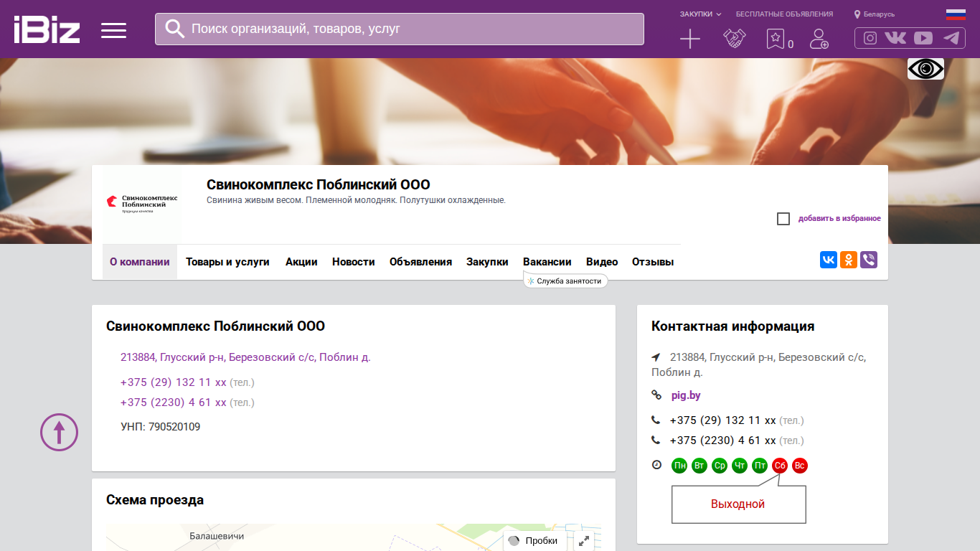Click the company address link in main card
The image size is (980, 551).
[x=245, y=357]
